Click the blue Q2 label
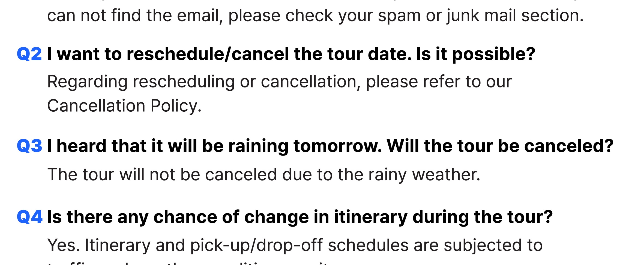The image size is (644, 265). tap(29, 54)
